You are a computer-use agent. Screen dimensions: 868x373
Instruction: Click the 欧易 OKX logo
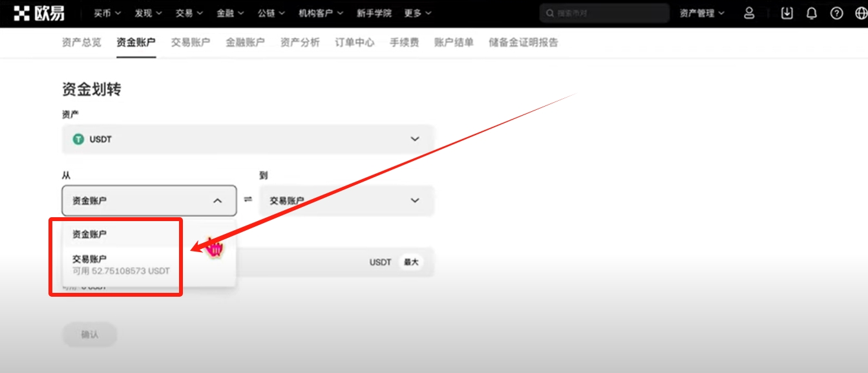click(39, 13)
